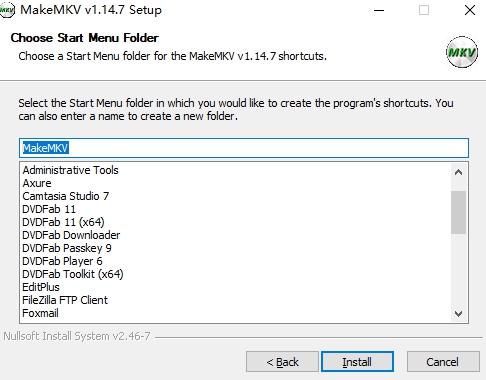Focus the MakeMKV folder name field
Viewport: 486px width, 380px height.
click(244, 148)
